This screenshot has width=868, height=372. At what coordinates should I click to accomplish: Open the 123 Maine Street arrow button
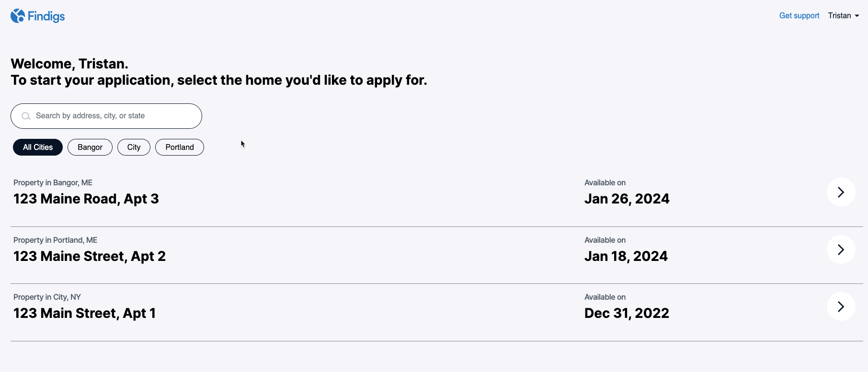pyautogui.click(x=841, y=249)
